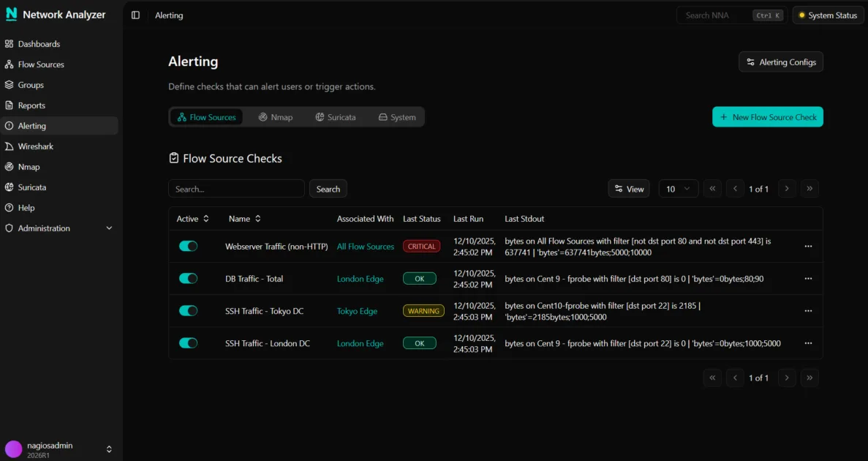This screenshot has height=461, width=868.
Task: Open the Groups section
Action: coord(30,84)
